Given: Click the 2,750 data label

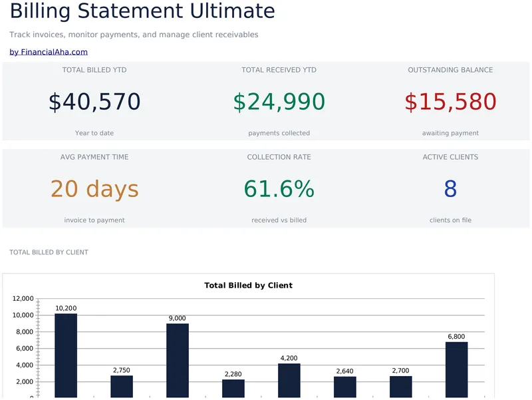Looking at the screenshot, I should coord(122,370).
